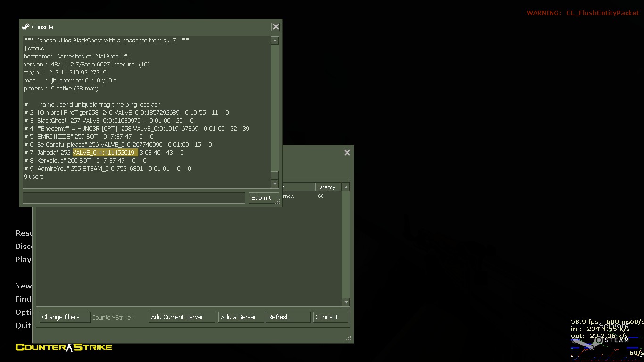Open Change filters in server browser

[x=65, y=317]
